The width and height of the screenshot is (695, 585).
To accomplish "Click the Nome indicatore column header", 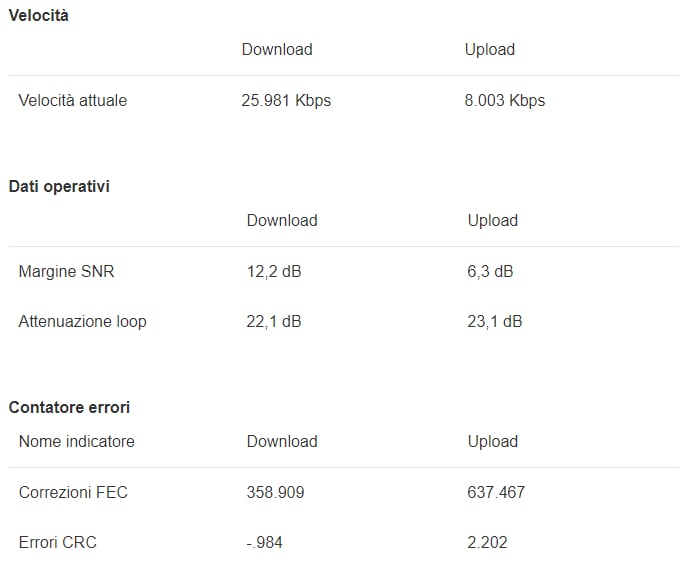I will click(77, 441).
